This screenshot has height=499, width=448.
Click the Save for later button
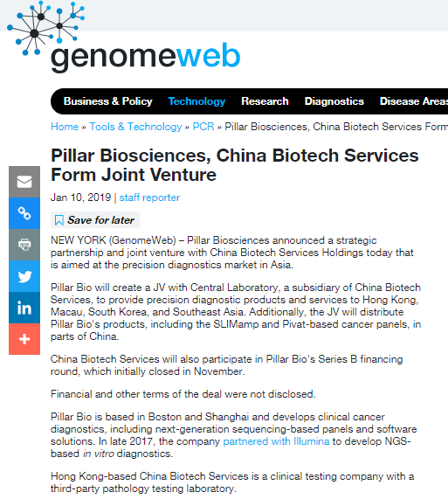[95, 220]
